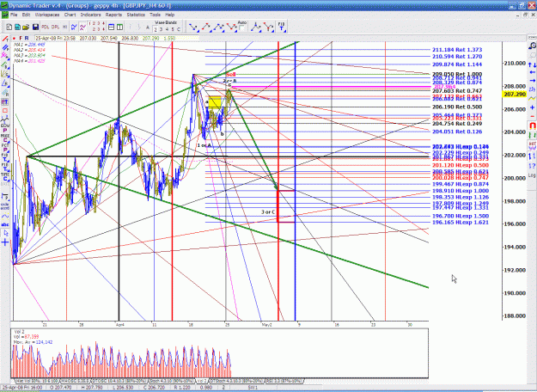Open the three-point up-swing tool dropdown

point(219,27)
